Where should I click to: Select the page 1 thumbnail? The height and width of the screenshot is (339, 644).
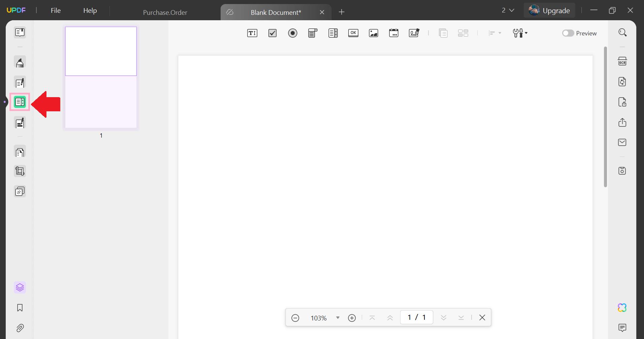[x=101, y=78]
